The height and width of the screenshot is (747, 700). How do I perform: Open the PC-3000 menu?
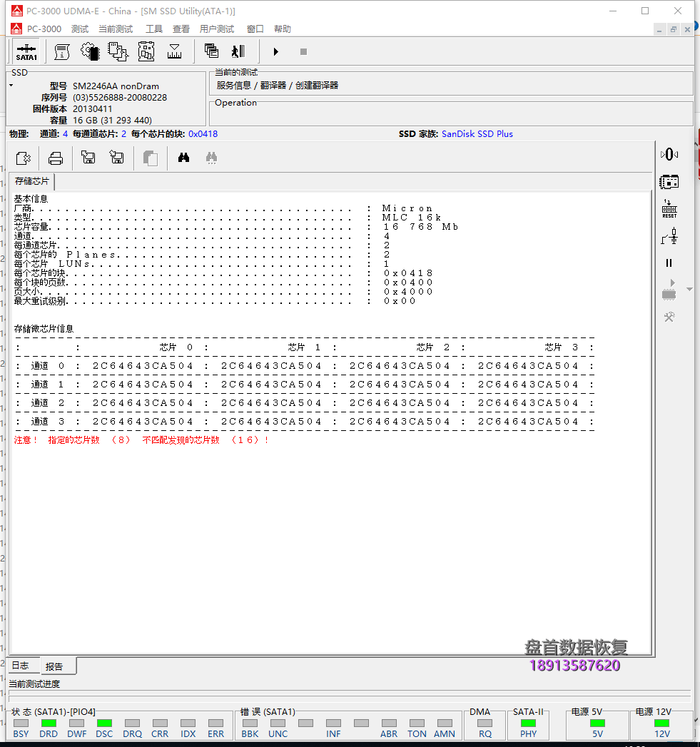44,29
